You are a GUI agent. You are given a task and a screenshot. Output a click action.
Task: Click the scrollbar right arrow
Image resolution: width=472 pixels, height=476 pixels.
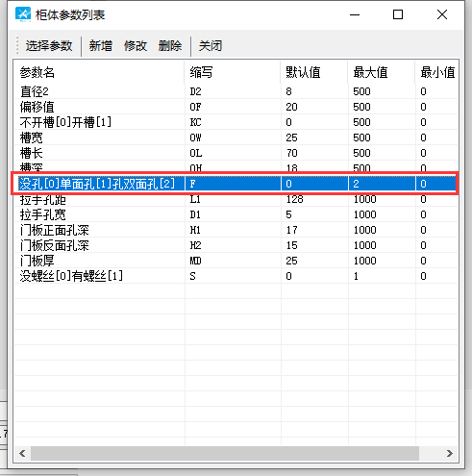tap(450, 453)
